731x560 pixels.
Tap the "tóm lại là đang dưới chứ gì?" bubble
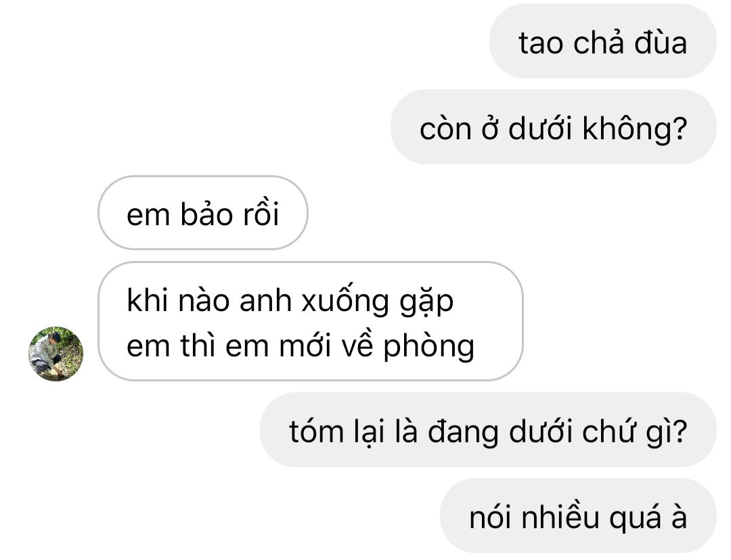pos(488,429)
